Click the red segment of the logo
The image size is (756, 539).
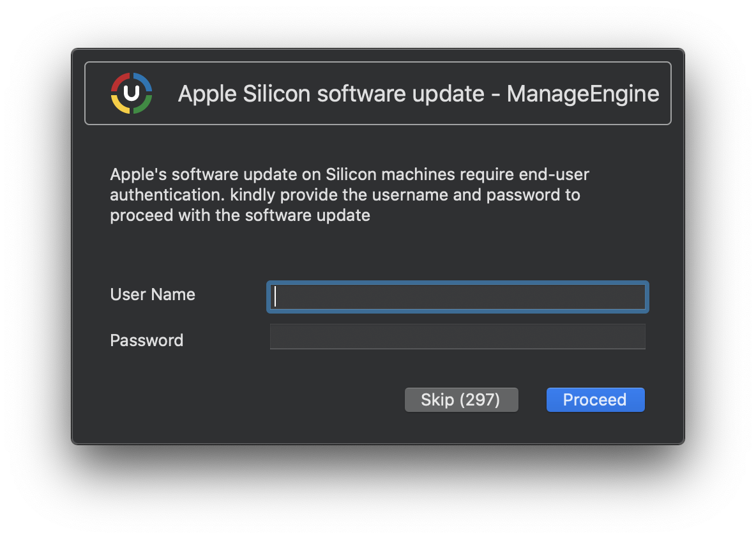[x=119, y=81]
